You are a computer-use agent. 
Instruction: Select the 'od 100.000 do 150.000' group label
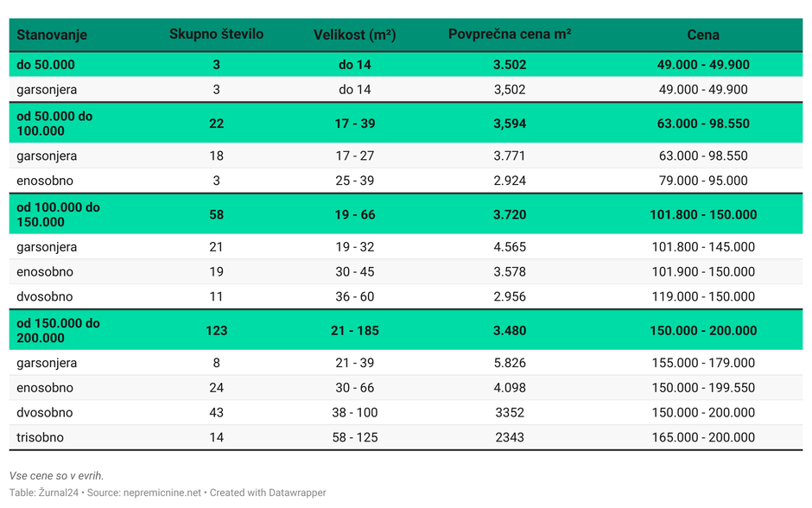[58, 214]
